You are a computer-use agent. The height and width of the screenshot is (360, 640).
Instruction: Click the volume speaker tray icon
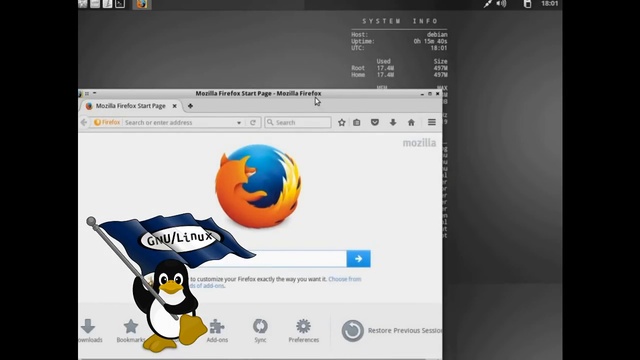[x=501, y=4]
